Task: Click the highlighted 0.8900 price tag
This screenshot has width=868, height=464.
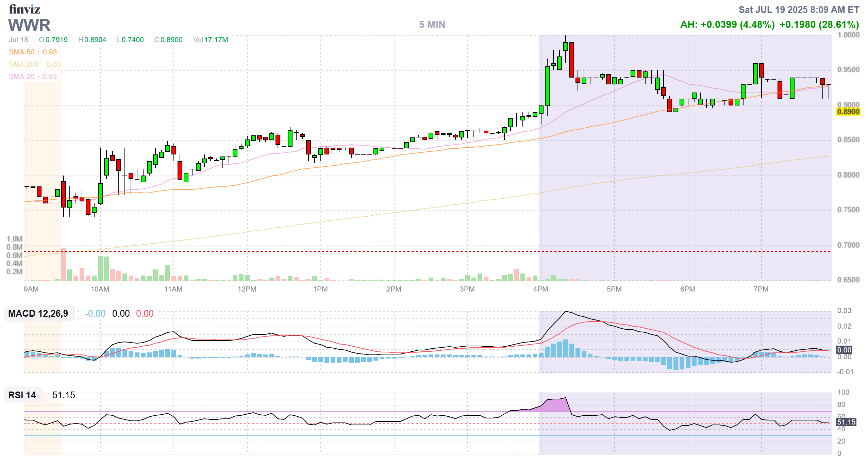Action: tap(848, 112)
